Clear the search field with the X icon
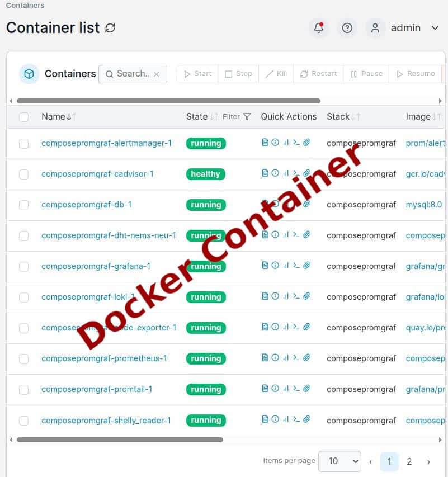 pos(157,74)
